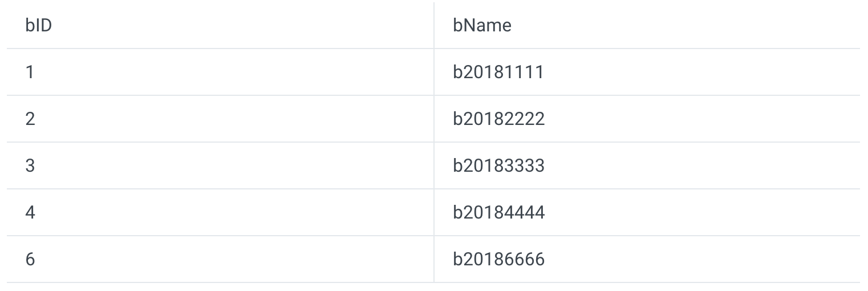Click the b20184444 name cell
Screen dimensions: 868x291
point(499,213)
